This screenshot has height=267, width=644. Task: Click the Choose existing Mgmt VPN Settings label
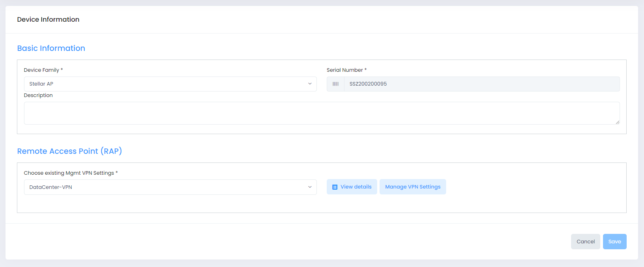[x=69, y=173]
